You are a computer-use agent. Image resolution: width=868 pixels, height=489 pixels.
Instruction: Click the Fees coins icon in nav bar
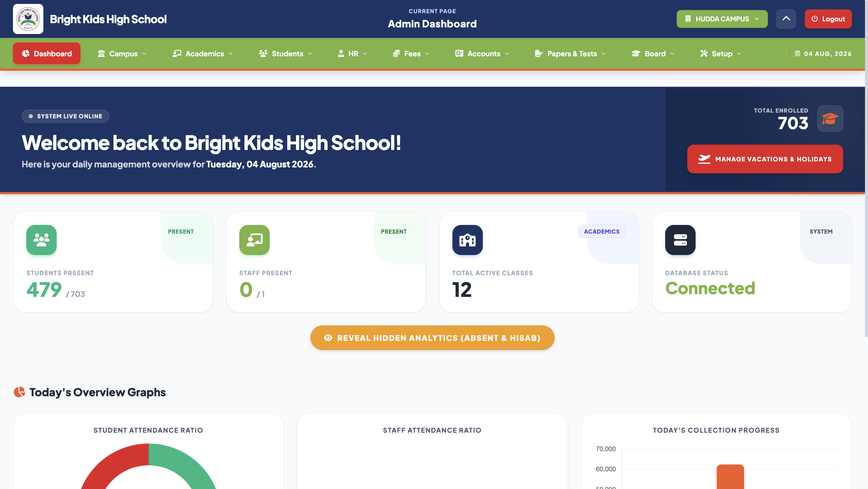tap(396, 54)
